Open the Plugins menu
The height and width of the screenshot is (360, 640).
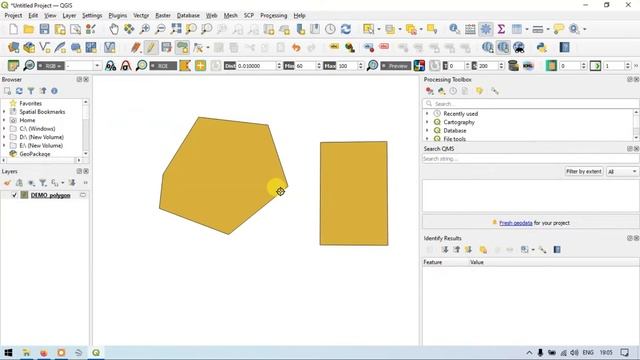pyautogui.click(x=118, y=16)
